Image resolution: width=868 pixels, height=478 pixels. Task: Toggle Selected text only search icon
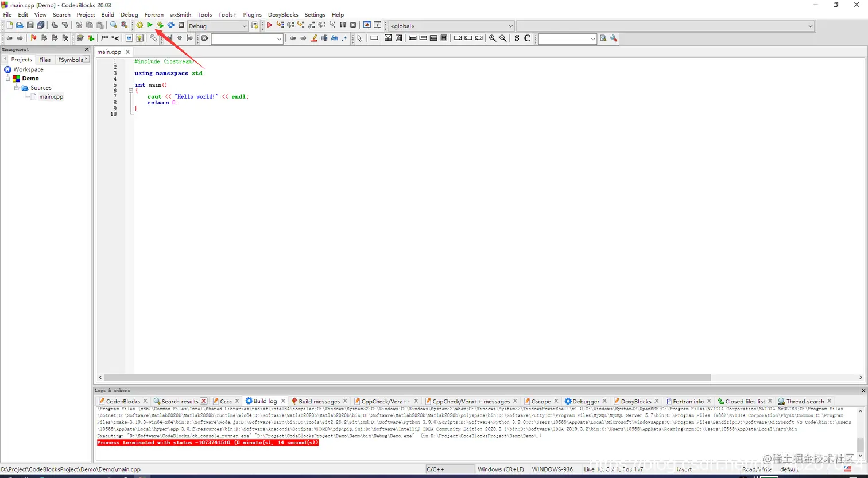click(x=324, y=38)
